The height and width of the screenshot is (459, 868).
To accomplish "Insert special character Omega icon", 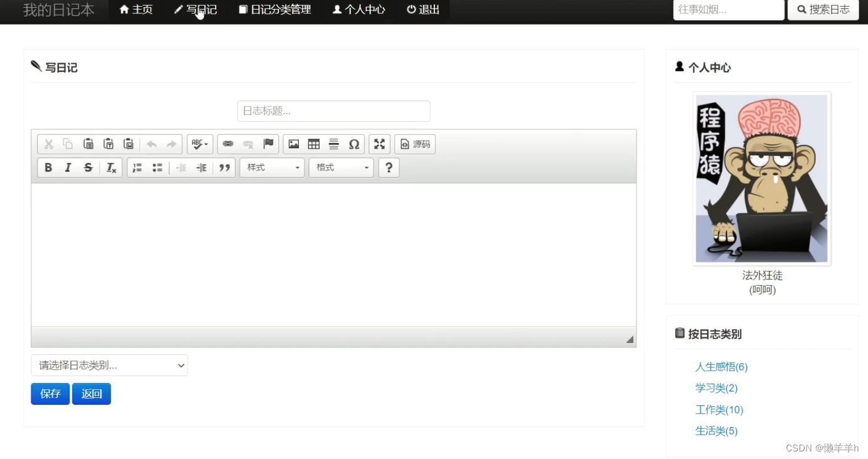I will (x=354, y=144).
